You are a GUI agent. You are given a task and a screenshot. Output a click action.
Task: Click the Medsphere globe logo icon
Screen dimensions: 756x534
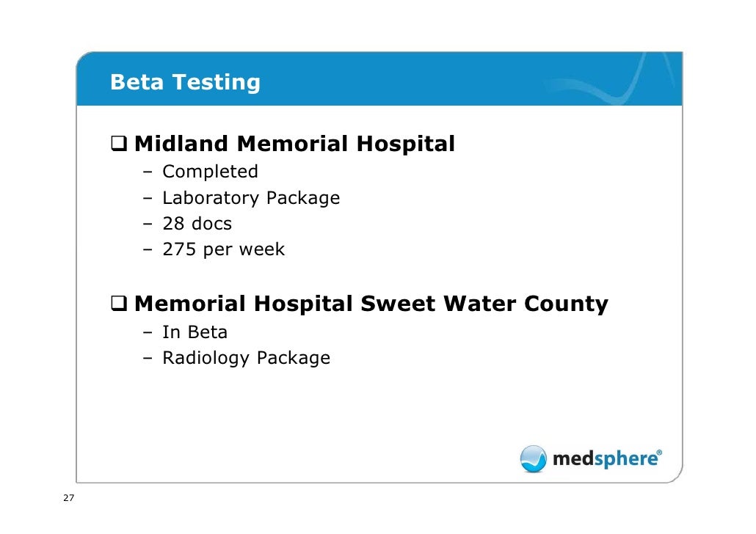(533, 458)
